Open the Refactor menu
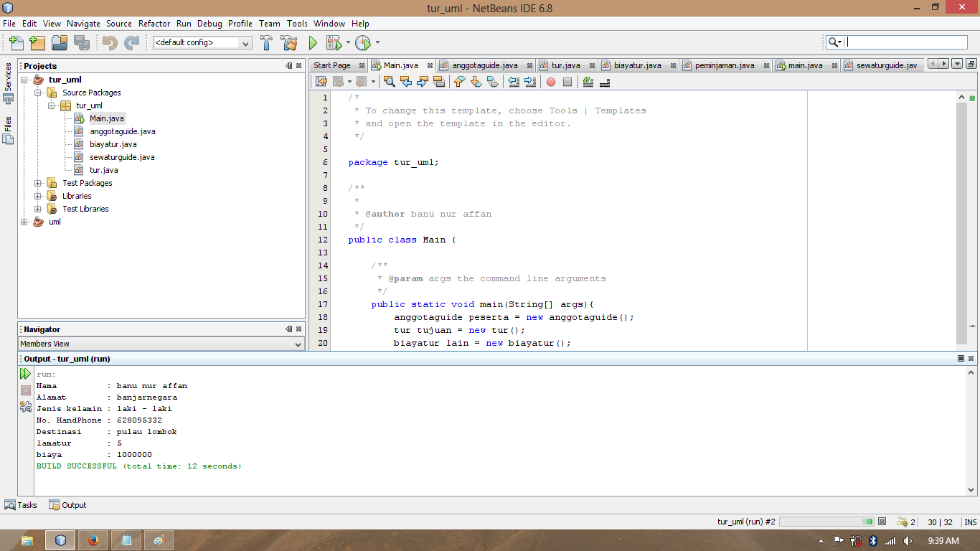 pos(154,23)
